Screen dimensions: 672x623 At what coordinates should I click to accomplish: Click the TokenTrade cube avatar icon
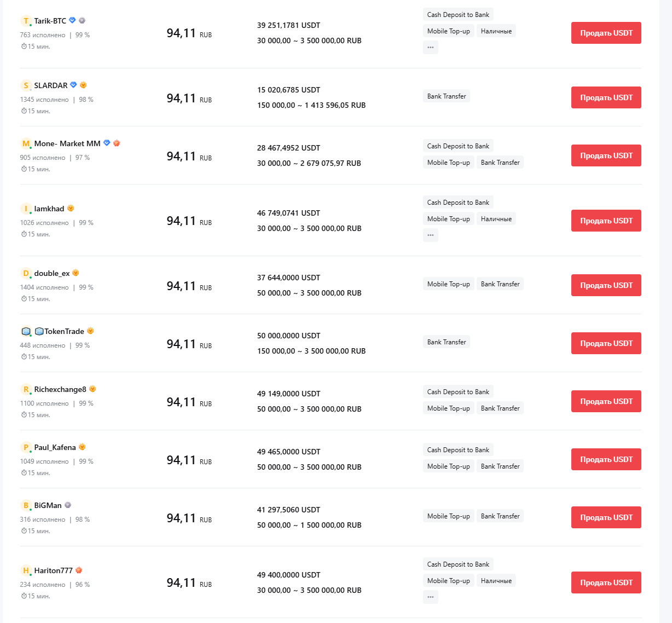click(x=26, y=331)
